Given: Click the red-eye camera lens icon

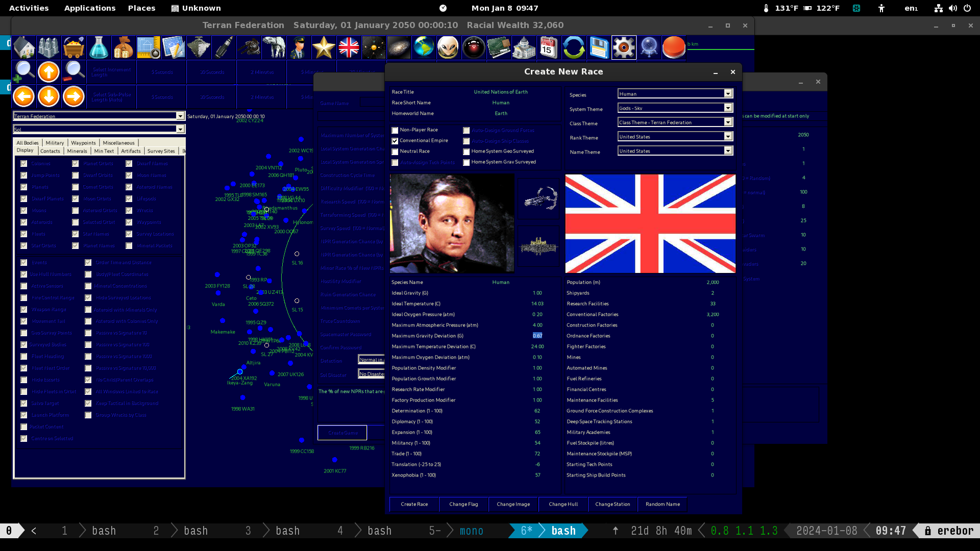Looking at the screenshot, I should pos(474,47).
